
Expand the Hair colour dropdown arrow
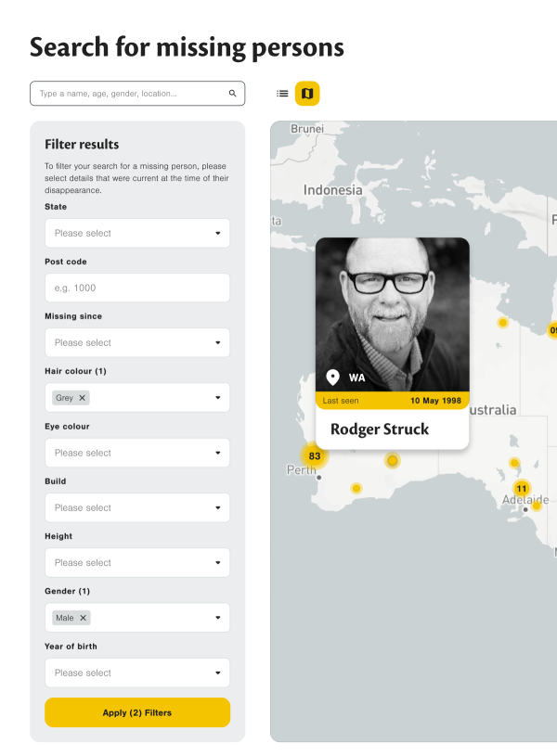click(218, 398)
